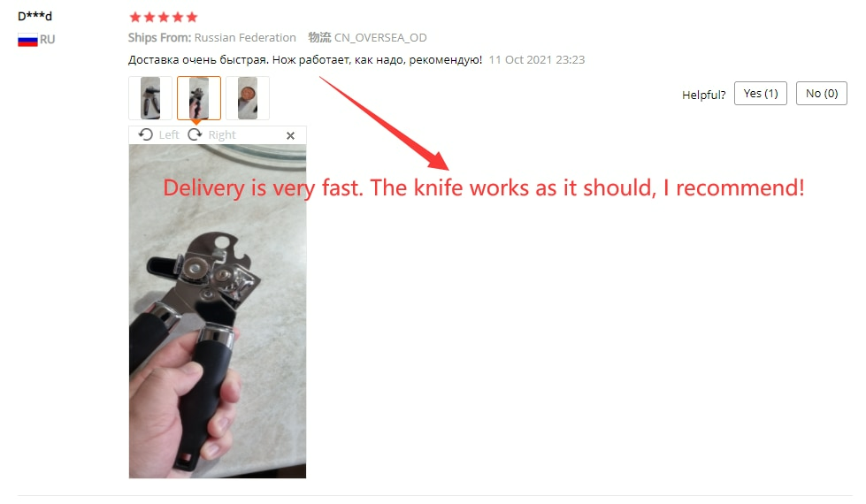Click the "Right" rotation label
This screenshot has width=866, height=504.
[x=222, y=134]
